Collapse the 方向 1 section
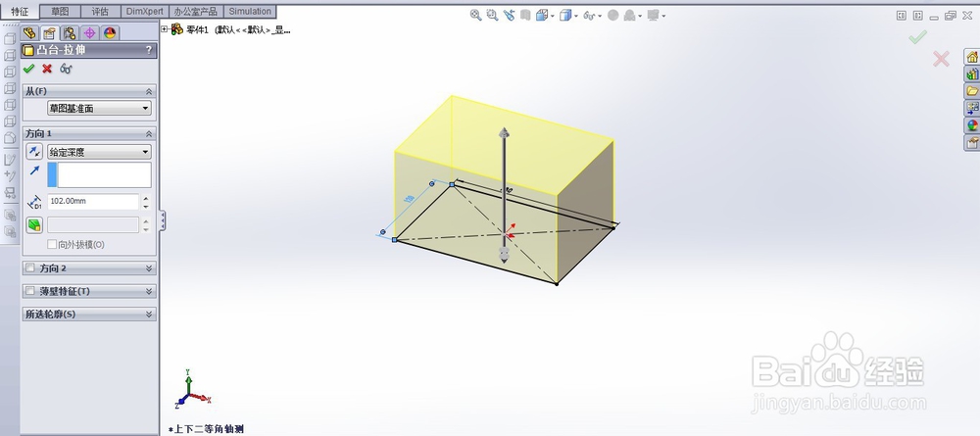 (149, 133)
